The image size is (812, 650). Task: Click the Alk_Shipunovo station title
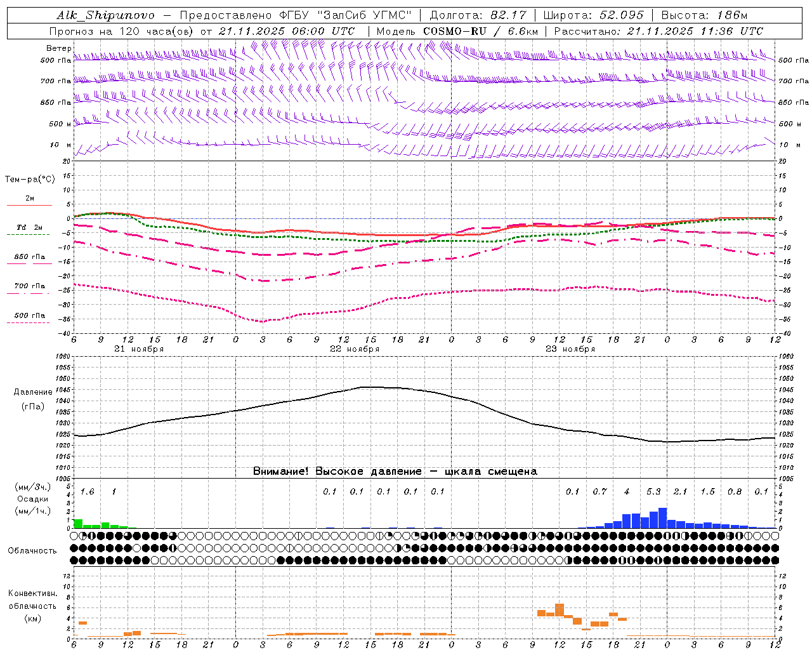105,15
